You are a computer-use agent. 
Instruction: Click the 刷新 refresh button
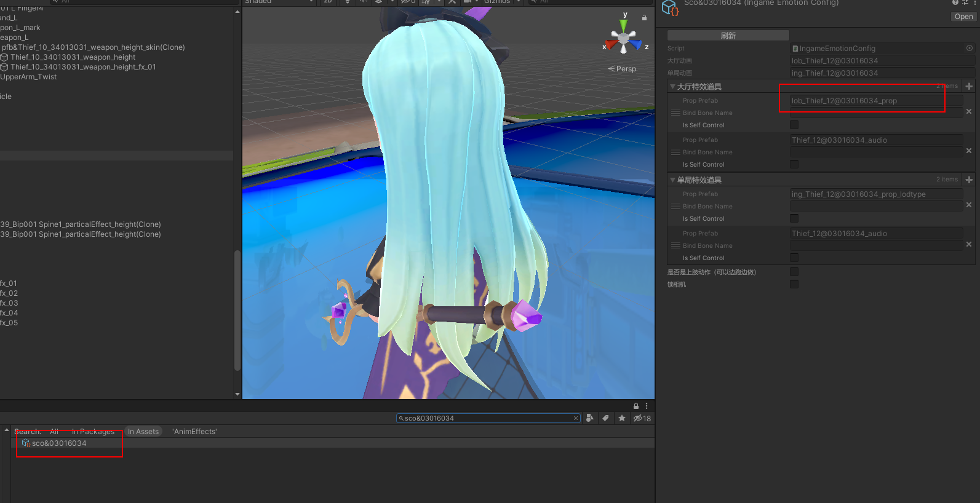pyautogui.click(x=728, y=36)
